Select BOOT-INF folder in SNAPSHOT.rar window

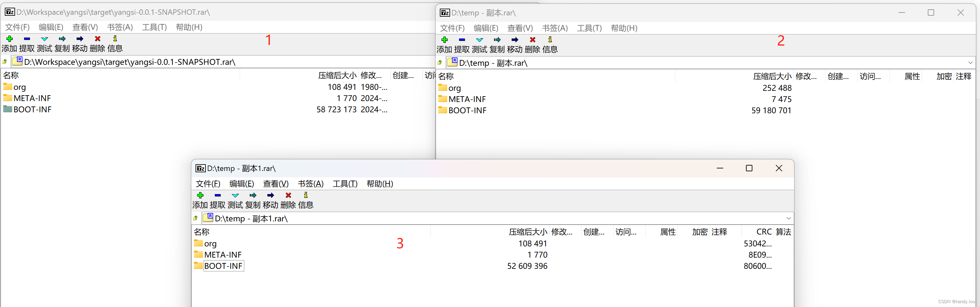(27, 110)
